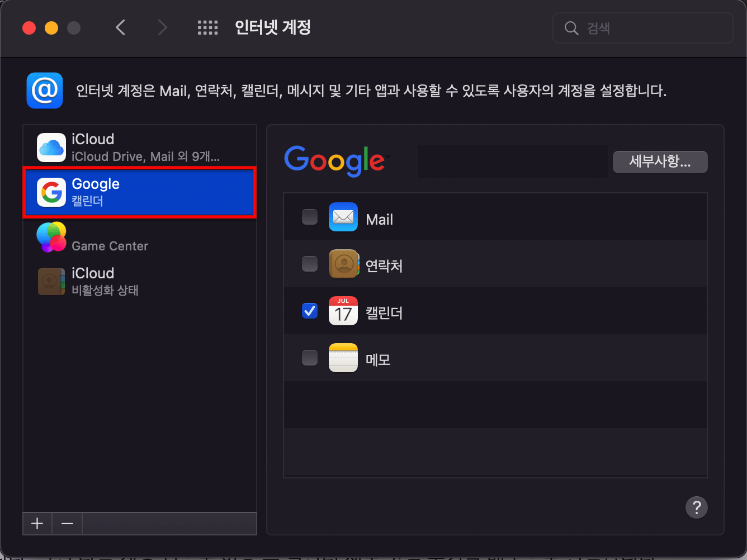Click the Mail envelope icon
The height and width of the screenshot is (560, 747).
coord(343,217)
